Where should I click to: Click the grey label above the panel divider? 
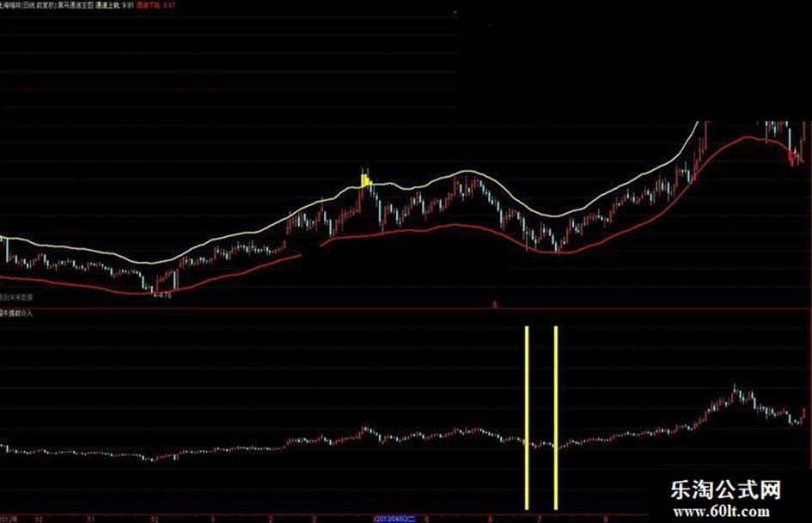[16, 298]
